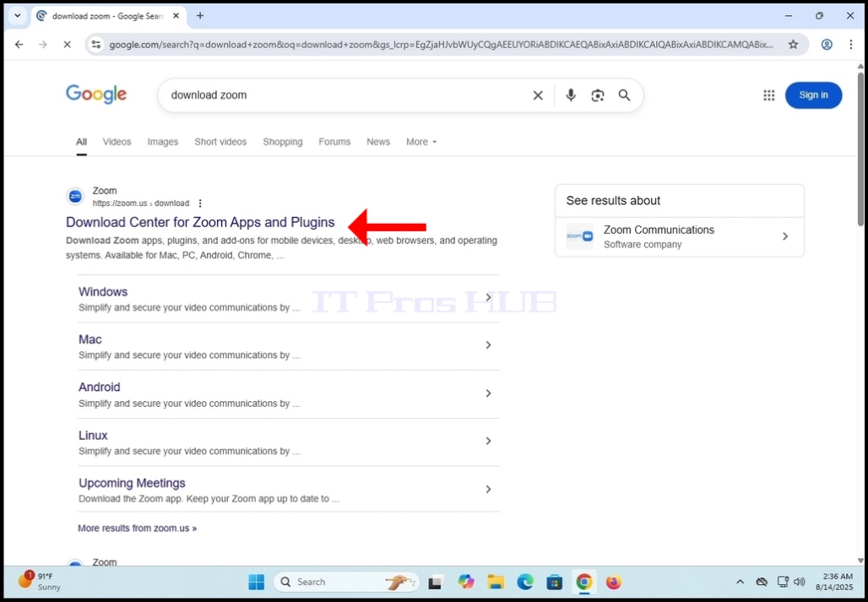Click the Zoom favicon of first result

(x=75, y=197)
